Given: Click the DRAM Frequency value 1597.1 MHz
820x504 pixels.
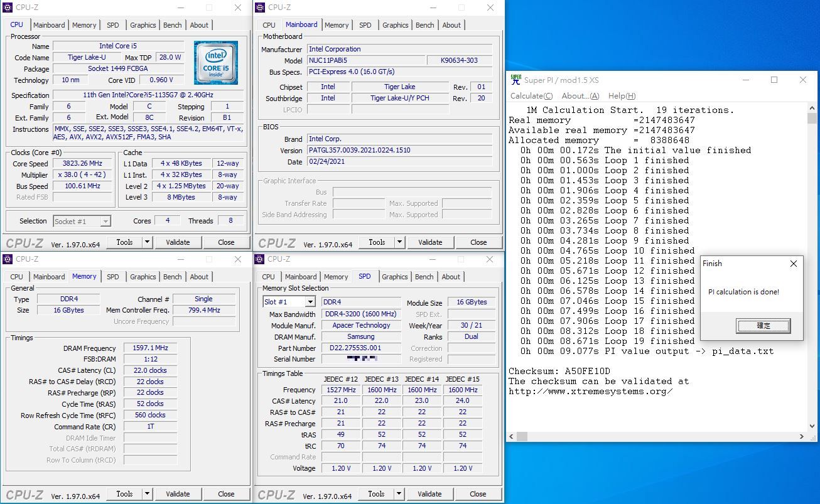Looking at the screenshot, I should (x=150, y=348).
